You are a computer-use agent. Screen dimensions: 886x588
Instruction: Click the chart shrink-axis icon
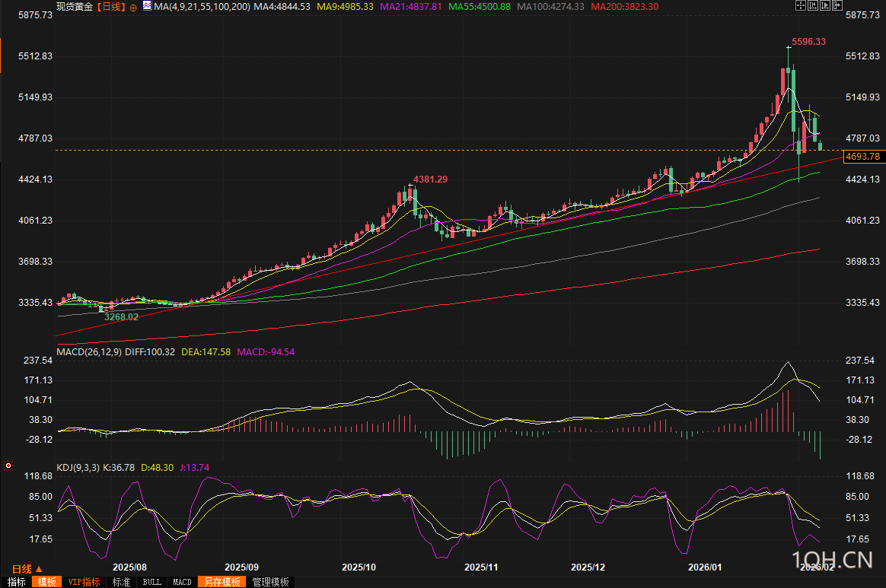coord(812,6)
